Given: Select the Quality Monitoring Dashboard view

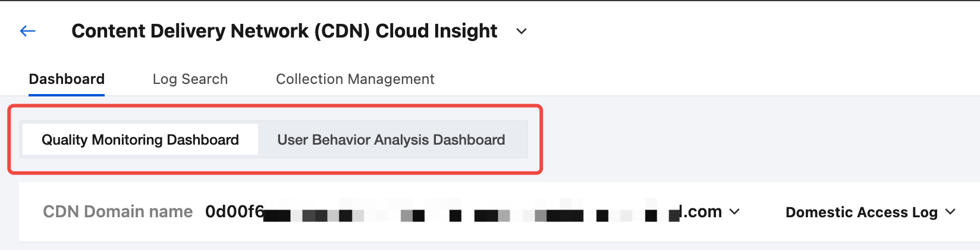Looking at the screenshot, I should click(x=140, y=140).
